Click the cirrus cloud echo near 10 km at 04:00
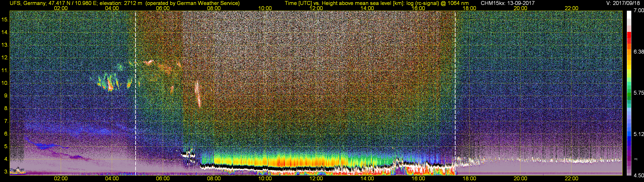The image size is (644, 182). [x=110, y=84]
